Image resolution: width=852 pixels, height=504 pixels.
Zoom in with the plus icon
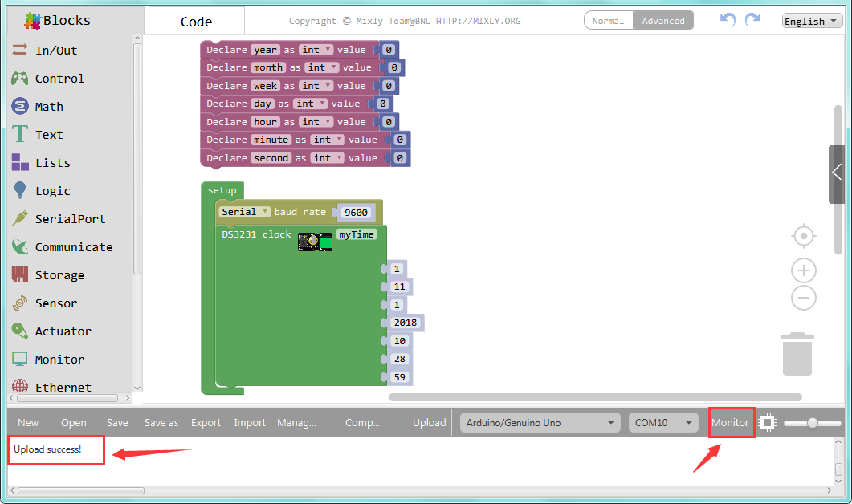(x=803, y=270)
